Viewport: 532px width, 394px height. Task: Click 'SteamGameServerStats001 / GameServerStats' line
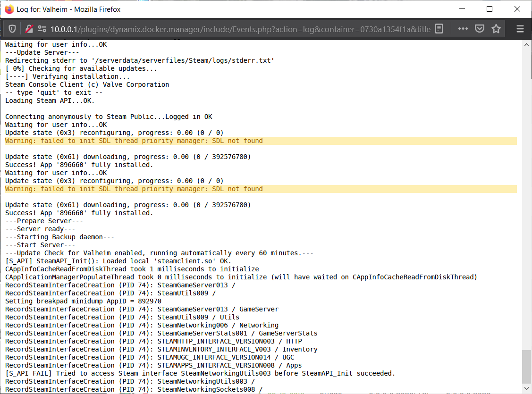click(x=161, y=333)
